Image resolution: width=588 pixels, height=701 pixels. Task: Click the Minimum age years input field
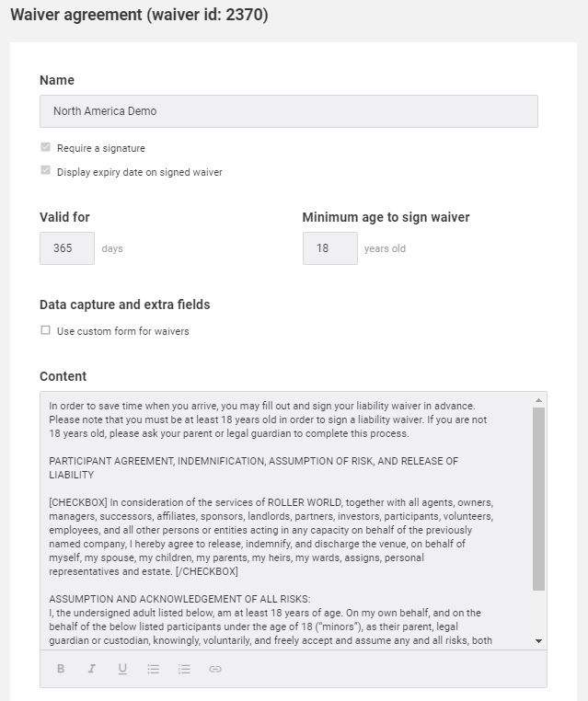330,248
